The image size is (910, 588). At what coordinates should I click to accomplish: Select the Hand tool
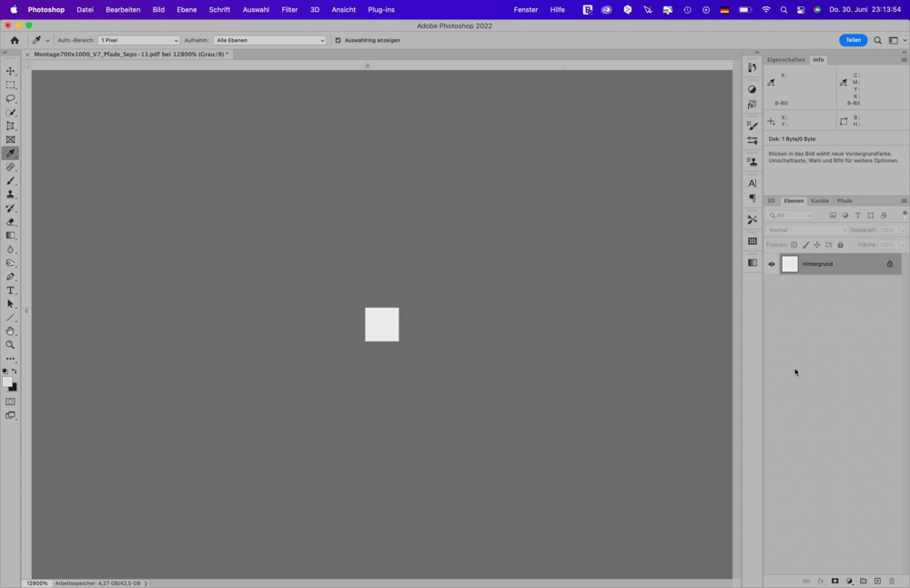click(10, 331)
